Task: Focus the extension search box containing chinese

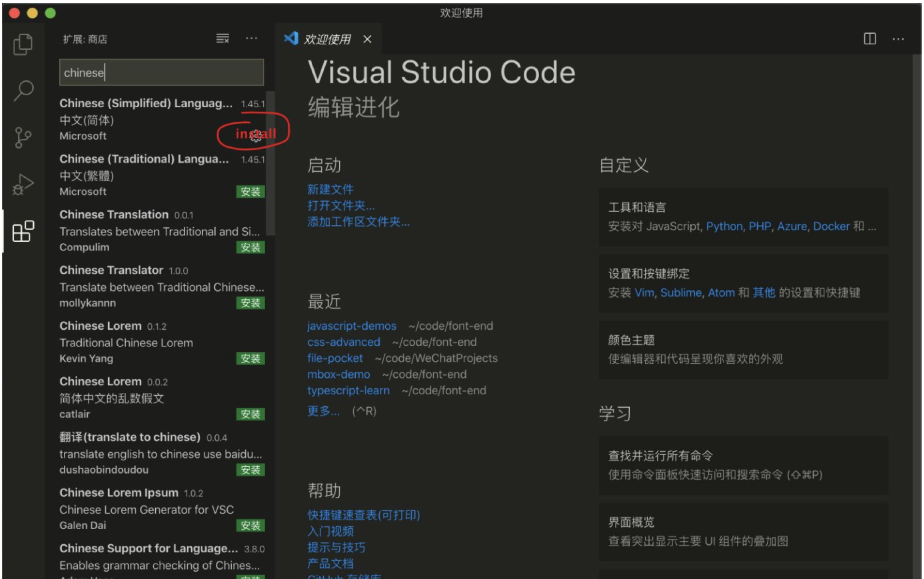Action: pos(161,72)
